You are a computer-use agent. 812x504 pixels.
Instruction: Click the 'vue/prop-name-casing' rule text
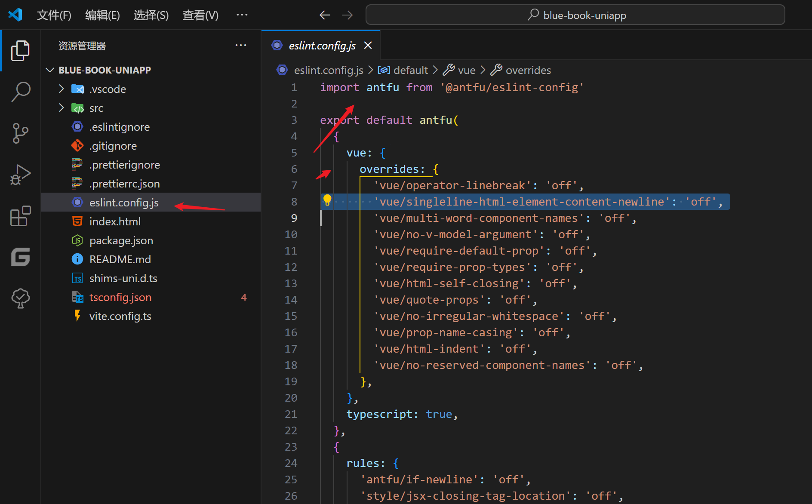tap(446, 332)
